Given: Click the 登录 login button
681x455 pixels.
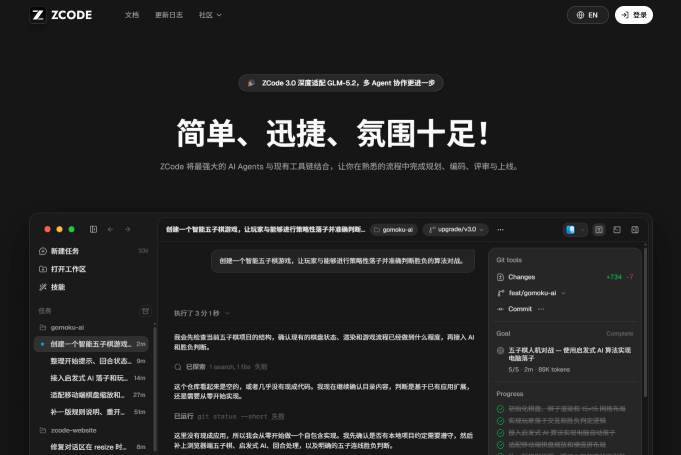Looking at the screenshot, I should coord(634,15).
